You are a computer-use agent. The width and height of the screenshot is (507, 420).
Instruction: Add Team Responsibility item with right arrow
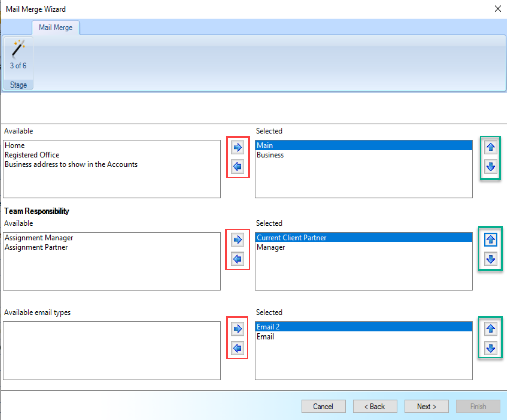point(238,240)
